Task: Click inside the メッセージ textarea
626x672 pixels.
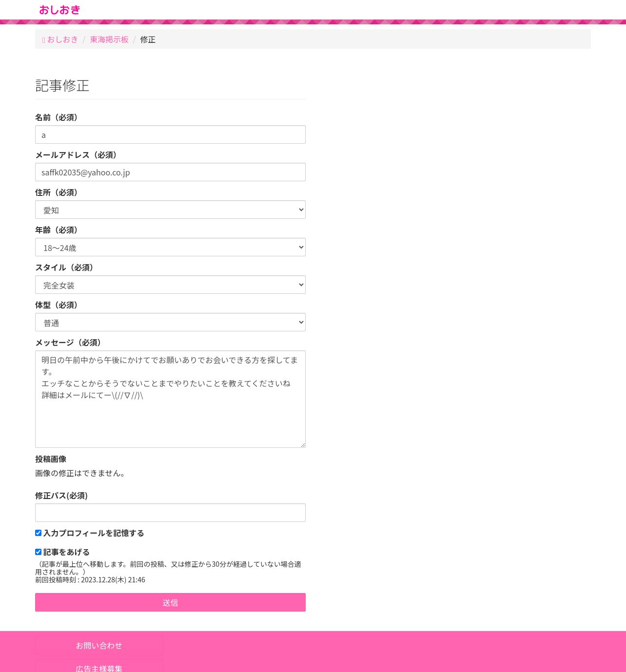Action: (170, 399)
